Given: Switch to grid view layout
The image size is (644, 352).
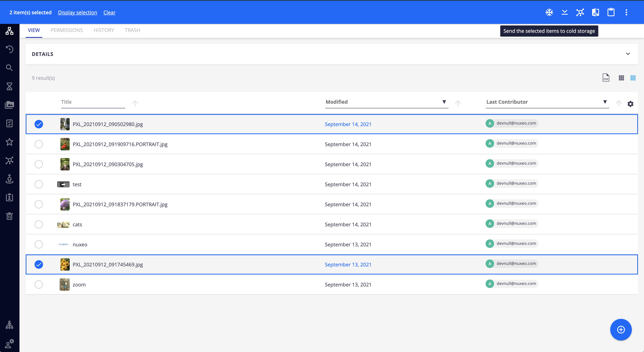Looking at the screenshot, I should [621, 78].
